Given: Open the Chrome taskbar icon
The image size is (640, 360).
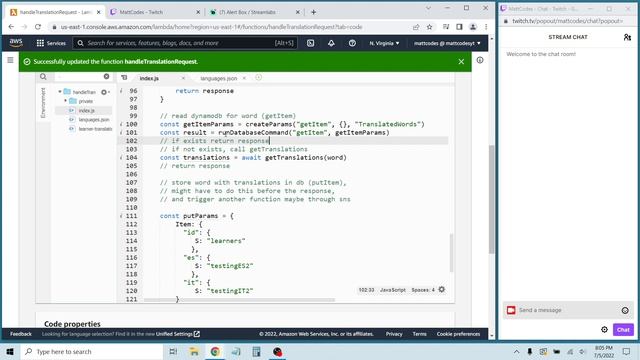Looking at the screenshot, I should coord(215,351).
